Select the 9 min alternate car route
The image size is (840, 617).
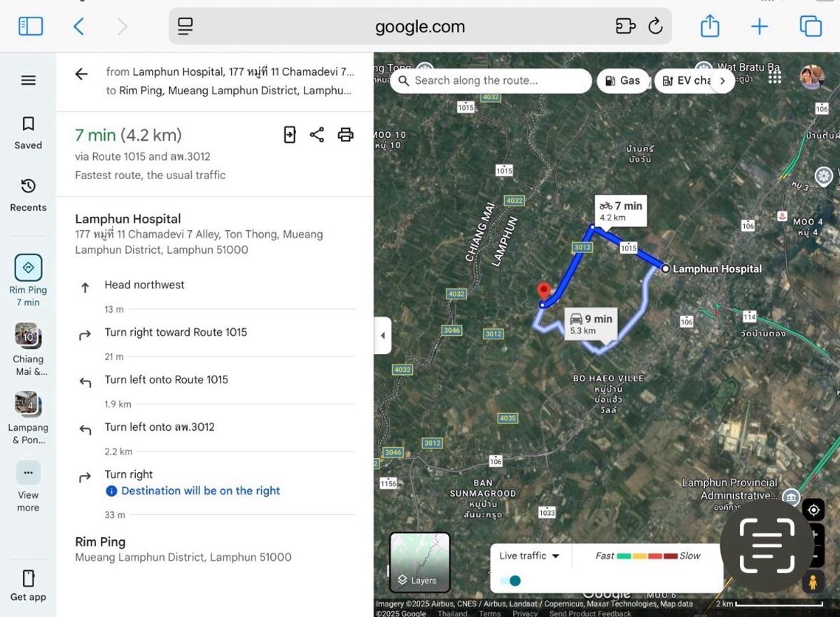coord(591,324)
